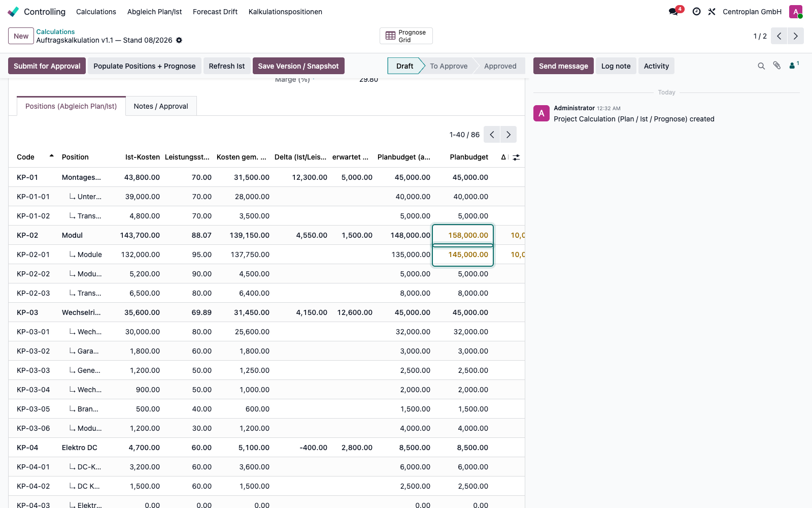Open the conversations messages icon
Viewport: 812px width, 508px height.
click(674, 12)
